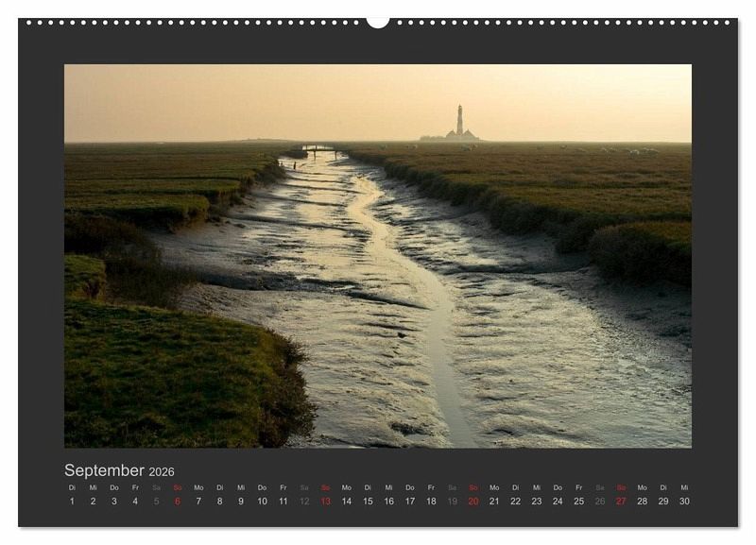756x545 pixels.
Task: Select date 11 in the calendar row
Action: (x=283, y=502)
